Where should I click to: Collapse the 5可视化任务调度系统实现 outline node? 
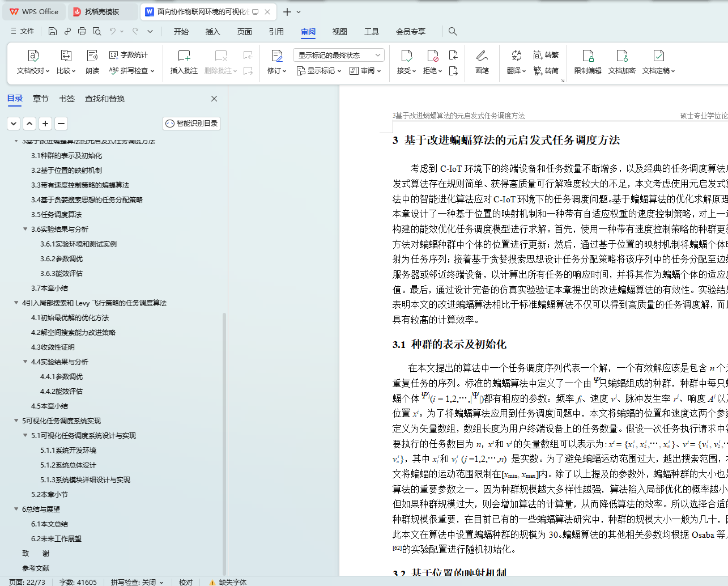(16, 421)
